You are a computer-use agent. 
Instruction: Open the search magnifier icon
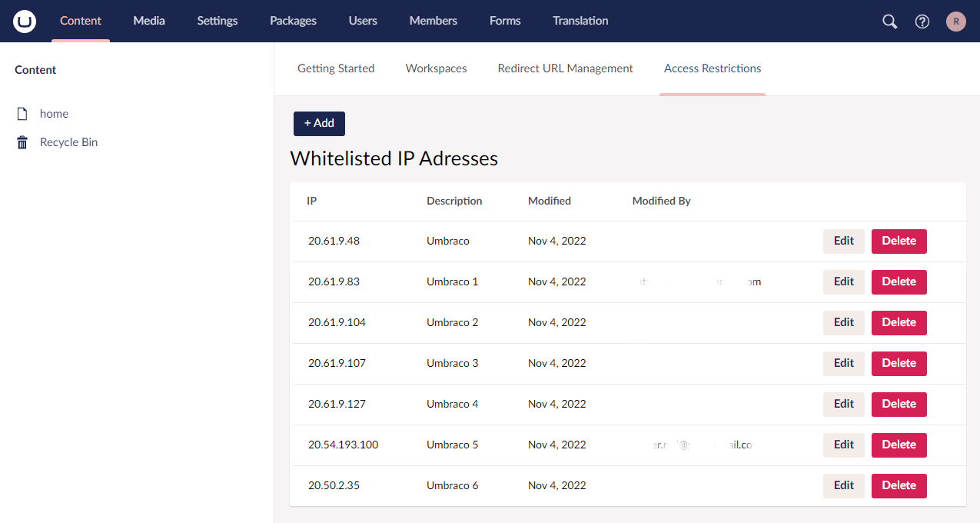(889, 22)
